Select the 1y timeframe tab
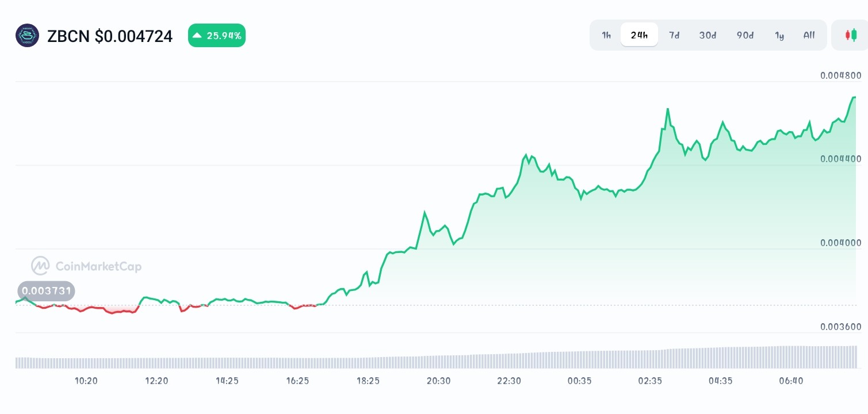The height and width of the screenshot is (414, 868). 779,35
